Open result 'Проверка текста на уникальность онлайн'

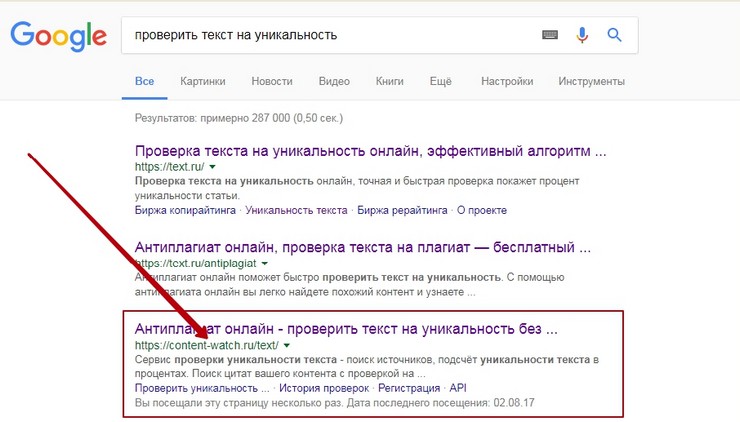pos(370,151)
